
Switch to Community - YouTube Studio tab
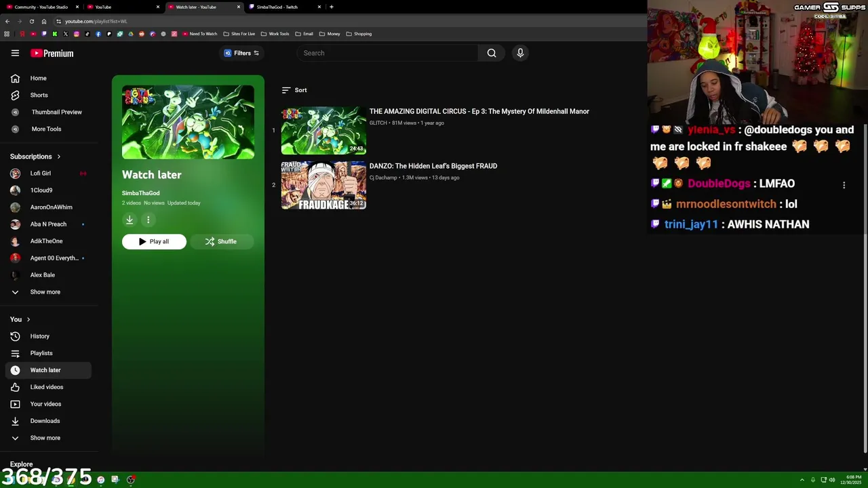(x=41, y=7)
